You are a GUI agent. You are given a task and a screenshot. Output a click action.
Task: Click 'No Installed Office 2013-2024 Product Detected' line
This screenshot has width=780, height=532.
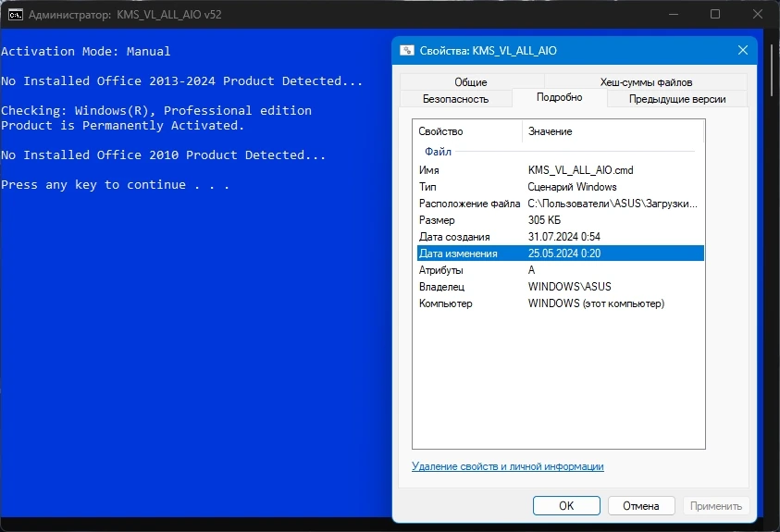(x=181, y=81)
